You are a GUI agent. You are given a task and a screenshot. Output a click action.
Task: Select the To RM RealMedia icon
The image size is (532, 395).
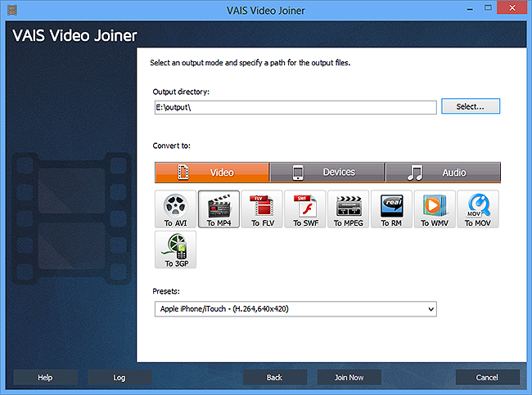[391, 209]
